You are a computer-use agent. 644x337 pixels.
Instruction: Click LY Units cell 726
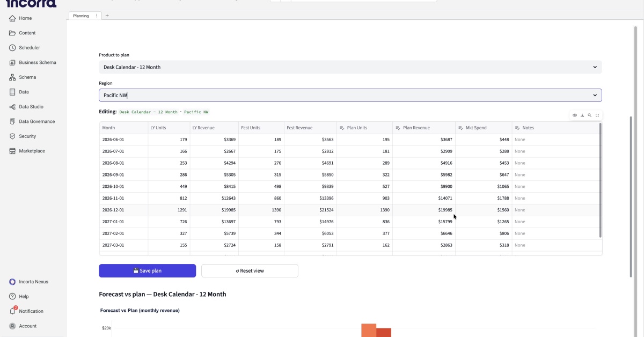coord(168,222)
